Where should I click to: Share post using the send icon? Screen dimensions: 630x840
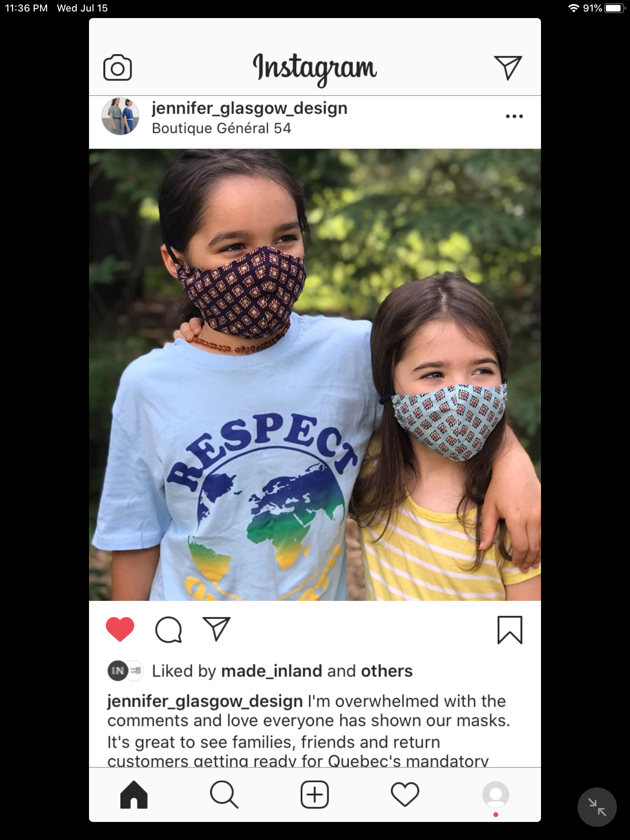pos(217,629)
